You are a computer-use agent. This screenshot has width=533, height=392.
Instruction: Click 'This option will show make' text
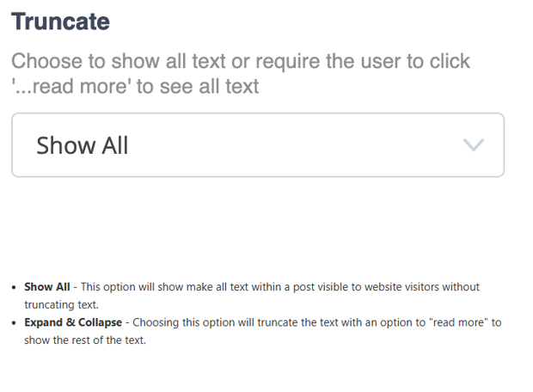tap(142, 287)
